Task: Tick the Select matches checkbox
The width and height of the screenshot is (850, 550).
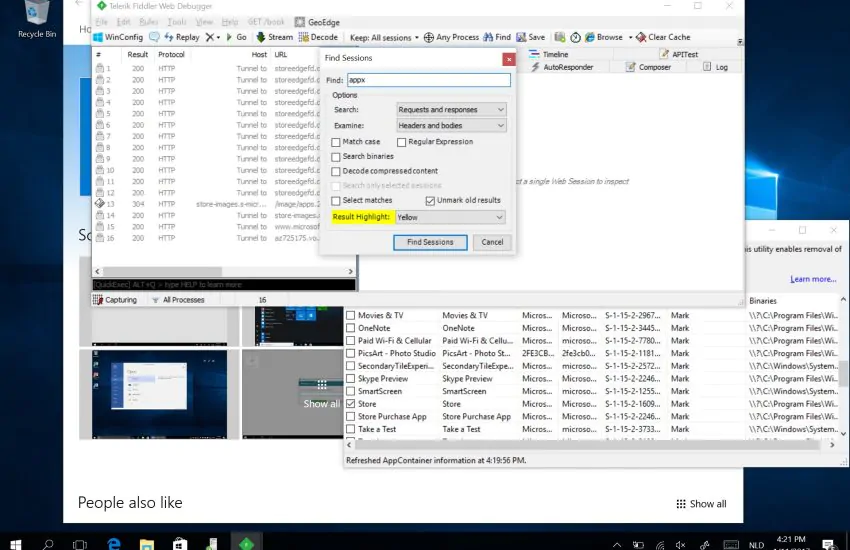Action: 336,200
